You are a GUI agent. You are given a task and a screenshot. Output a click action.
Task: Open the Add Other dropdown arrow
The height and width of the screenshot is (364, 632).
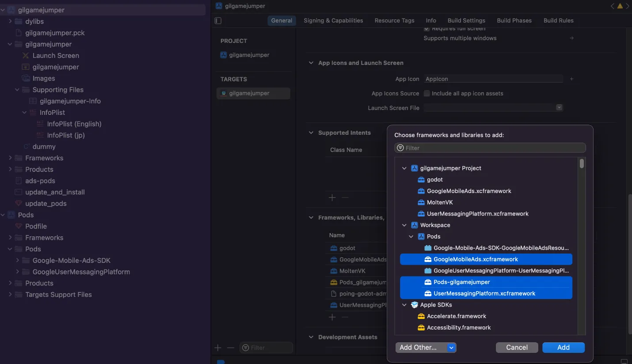[x=451, y=348]
